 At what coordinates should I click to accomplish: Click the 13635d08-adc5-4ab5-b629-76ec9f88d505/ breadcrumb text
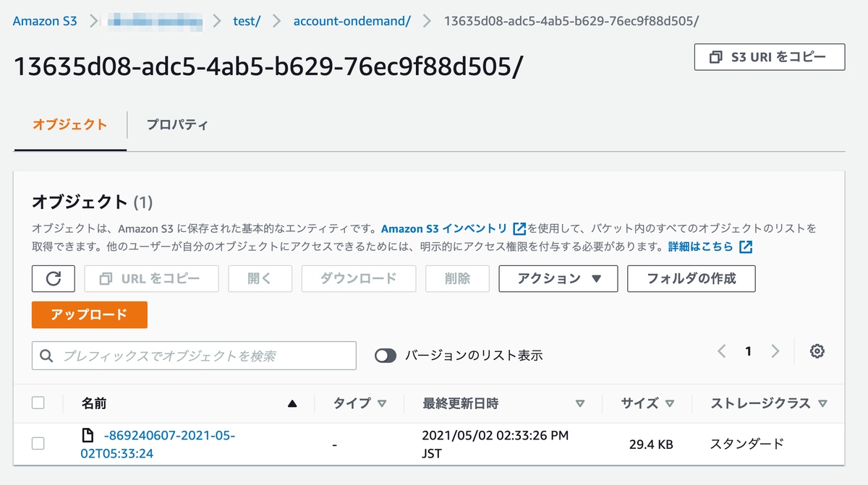tap(571, 21)
